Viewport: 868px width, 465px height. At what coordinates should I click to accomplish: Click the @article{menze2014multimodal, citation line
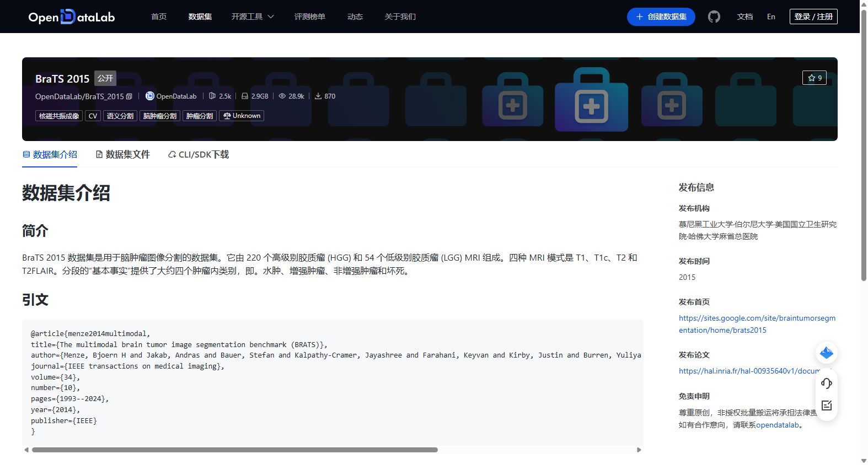point(90,334)
